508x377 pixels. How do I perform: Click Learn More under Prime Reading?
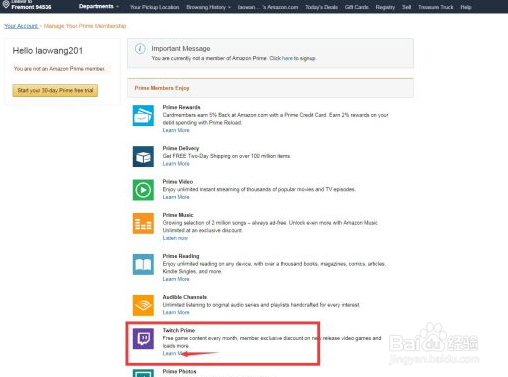click(176, 279)
